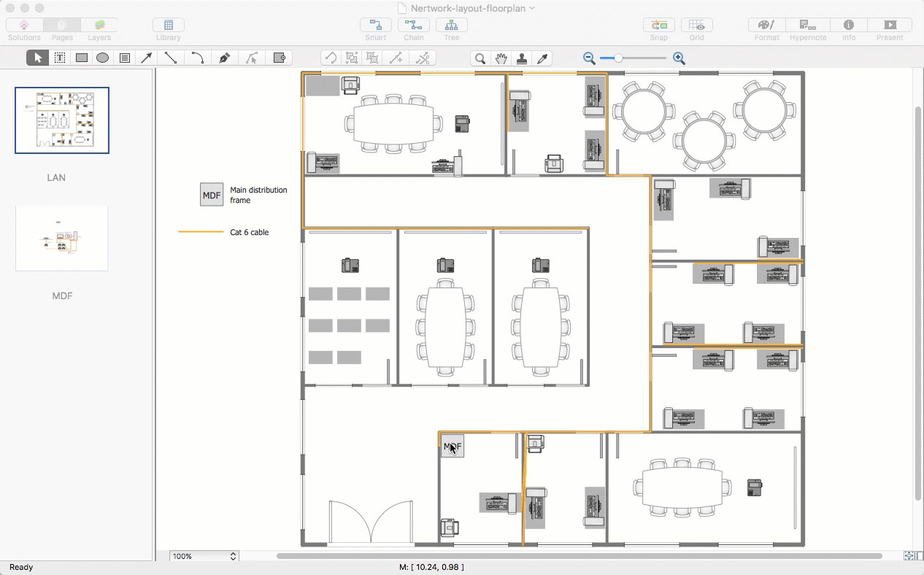This screenshot has height=575, width=924.
Task: Select the Rectangle shape tool
Action: click(82, 58)
